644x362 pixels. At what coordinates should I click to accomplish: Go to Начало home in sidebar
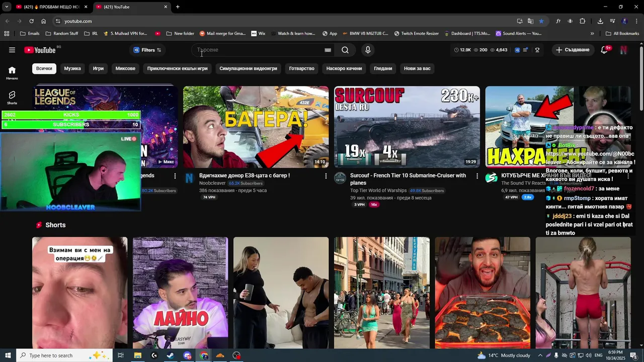pyautogui.click(x=12, y=73)
